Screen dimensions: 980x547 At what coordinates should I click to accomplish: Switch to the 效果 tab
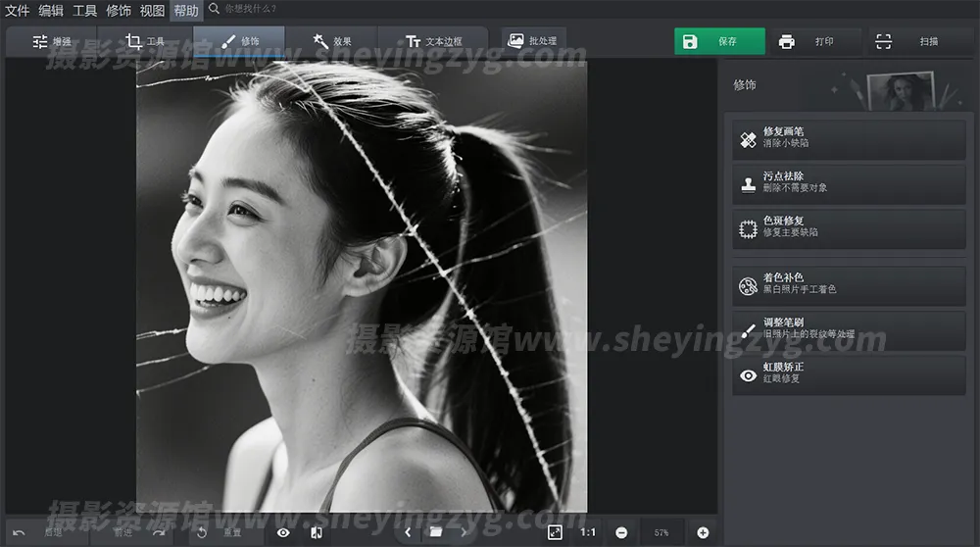[x=332, y=42]
